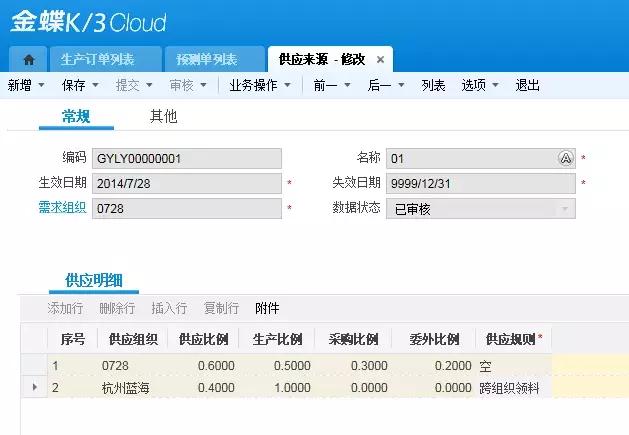
Task: Click 列表 in the toolbar
Action: pos(433,85)
